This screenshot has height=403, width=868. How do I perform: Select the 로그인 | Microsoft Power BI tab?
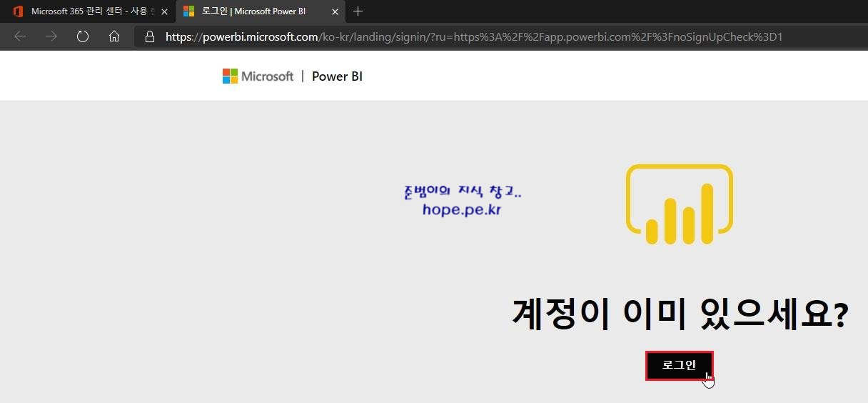[x=260, y=11]
